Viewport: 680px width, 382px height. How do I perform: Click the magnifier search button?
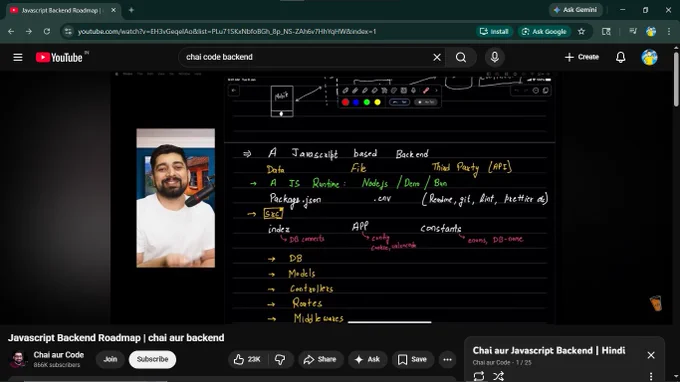point(461,57)
